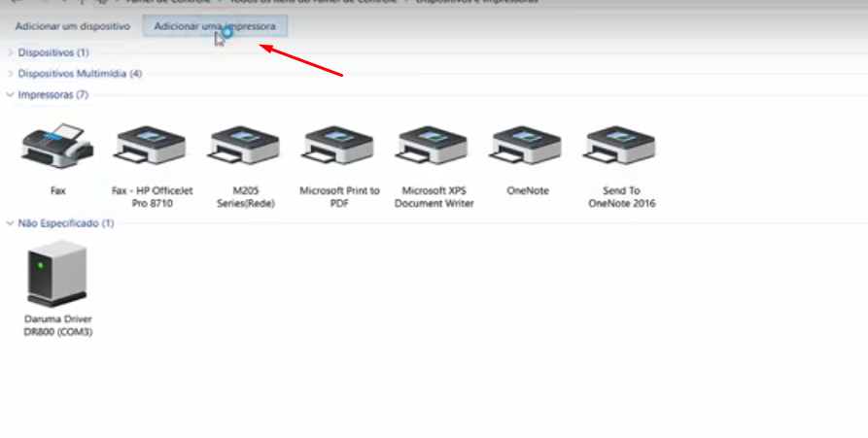Select Microsoft Print to PDF printer icon
Image resolution: width=868 pixels, height=438 pixels.
[x=339, y=145]
